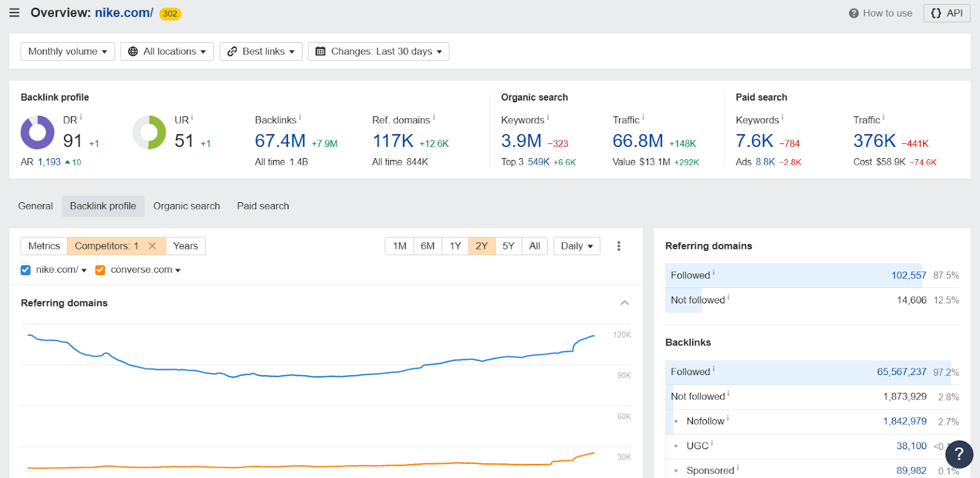Image resolution: width=980 pixels, height=478 pixels.
Task: Open the Metrics chart option
Action: (44, 246)
